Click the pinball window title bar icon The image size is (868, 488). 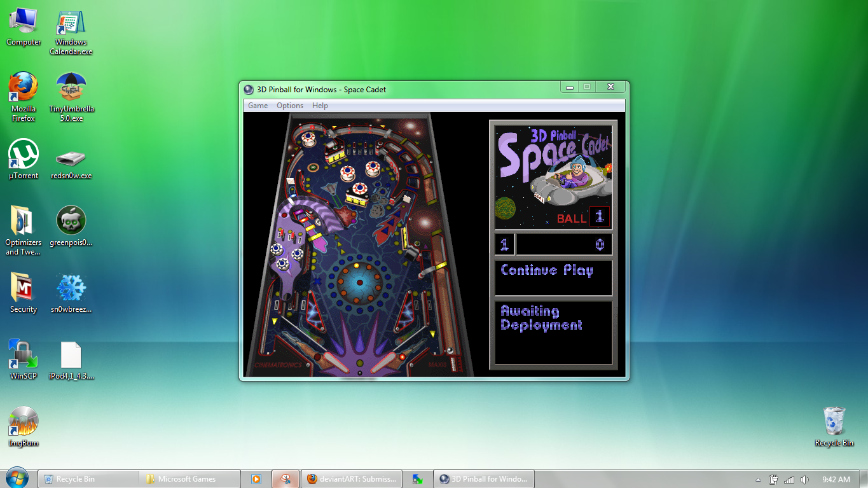point(249,89)
